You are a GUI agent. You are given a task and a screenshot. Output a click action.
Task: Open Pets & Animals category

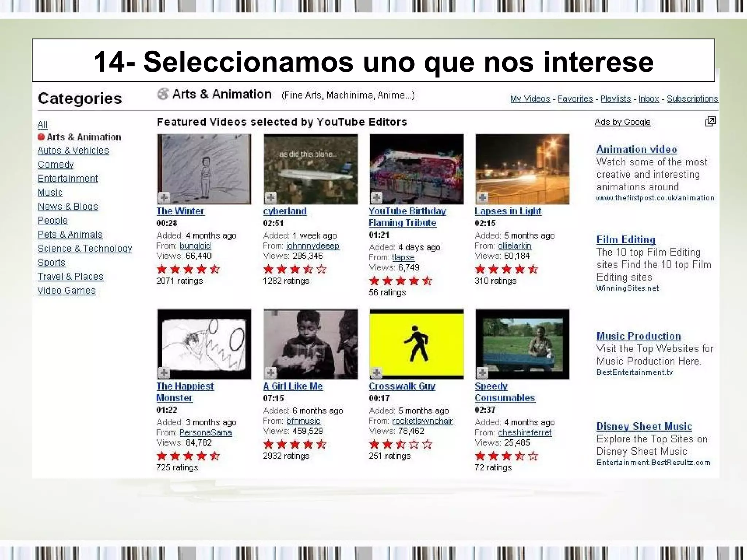[x=70, y=234]
